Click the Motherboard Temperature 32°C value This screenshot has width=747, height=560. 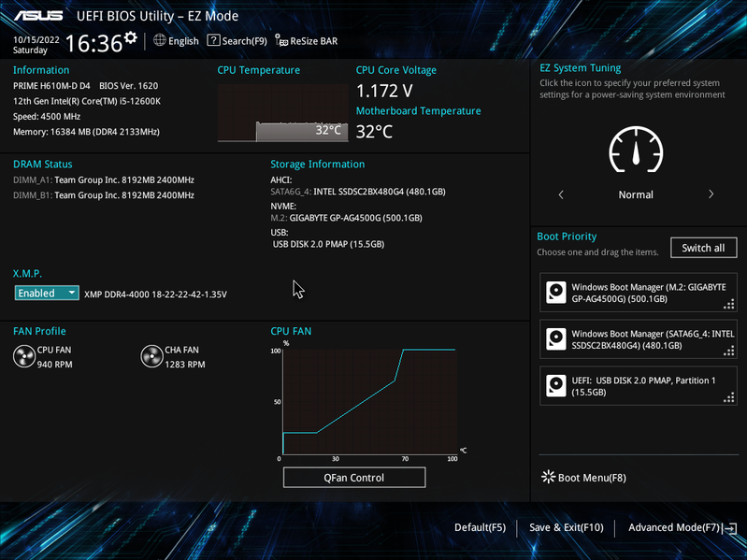375,132
